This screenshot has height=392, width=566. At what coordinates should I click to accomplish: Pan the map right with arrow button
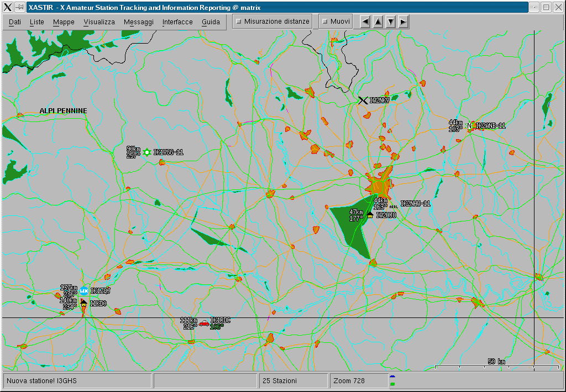click(x=403, y=22)
